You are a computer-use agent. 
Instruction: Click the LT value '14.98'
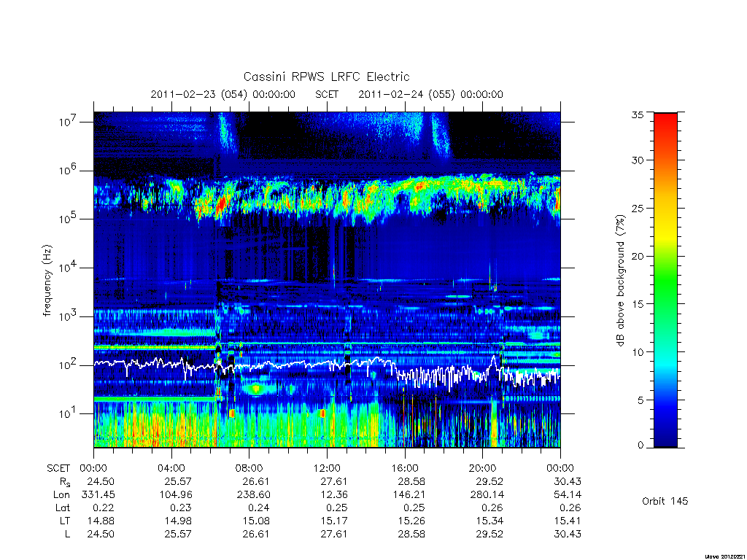point(178,521)
